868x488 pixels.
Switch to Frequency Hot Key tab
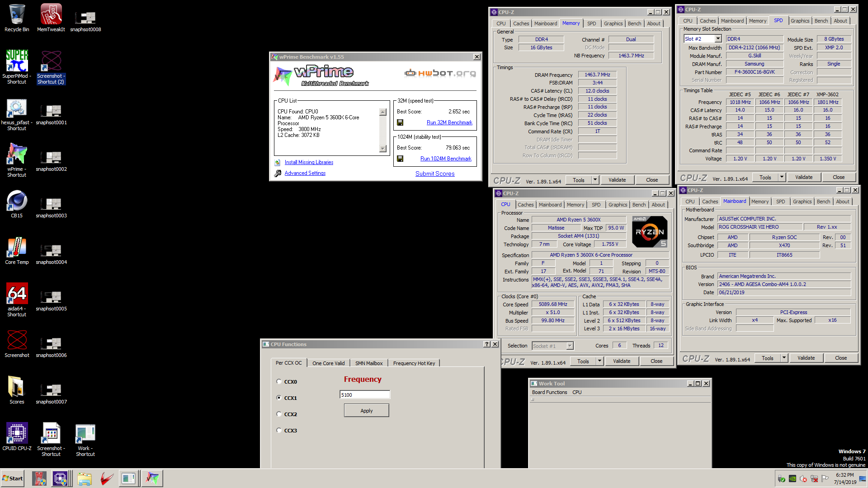click(x=414, y=363)
